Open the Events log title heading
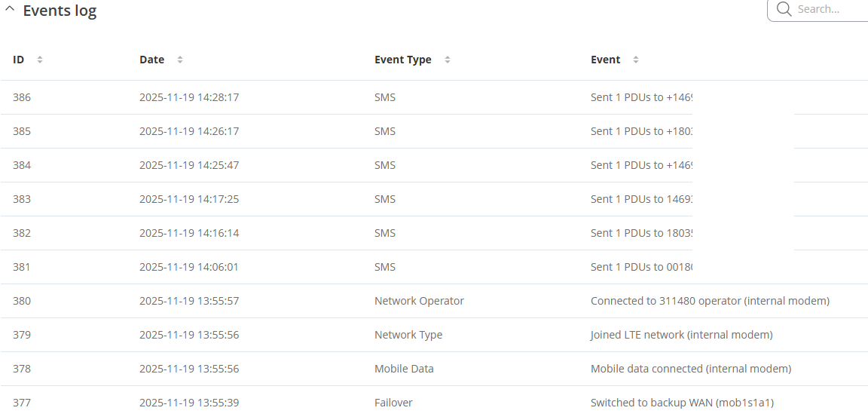This screenshot has width=868, height=420. (60, 11)
